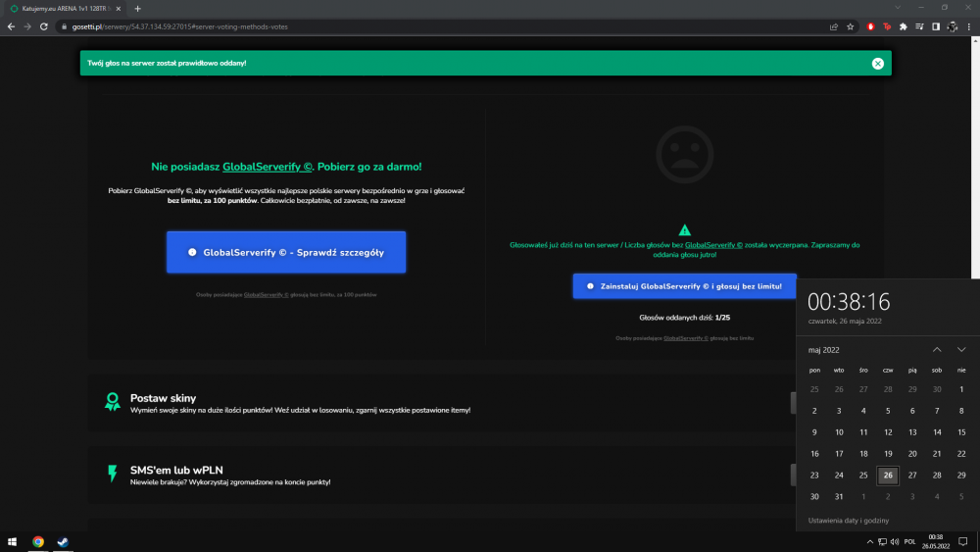Viewport: 980px width, 552px height.
Task: Click GlobalServerify – Sprawdź szczegóły button
Action: 285,252
